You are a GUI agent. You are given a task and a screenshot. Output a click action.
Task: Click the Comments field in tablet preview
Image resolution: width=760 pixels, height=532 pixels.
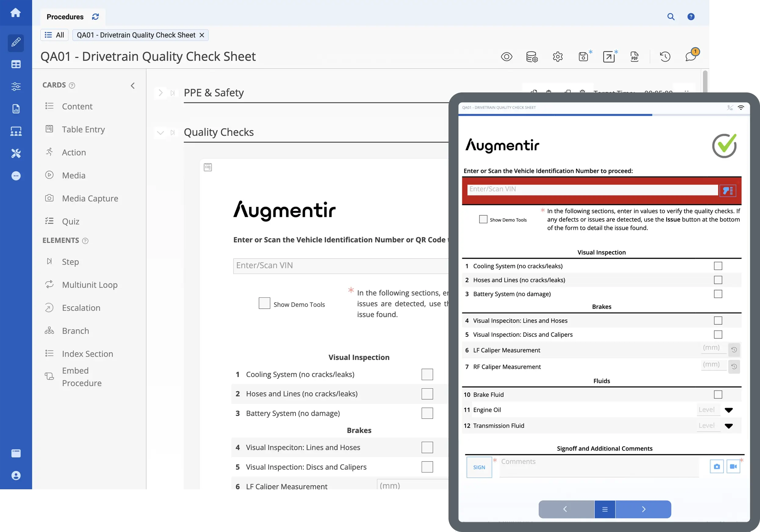[x=599, y=467]
